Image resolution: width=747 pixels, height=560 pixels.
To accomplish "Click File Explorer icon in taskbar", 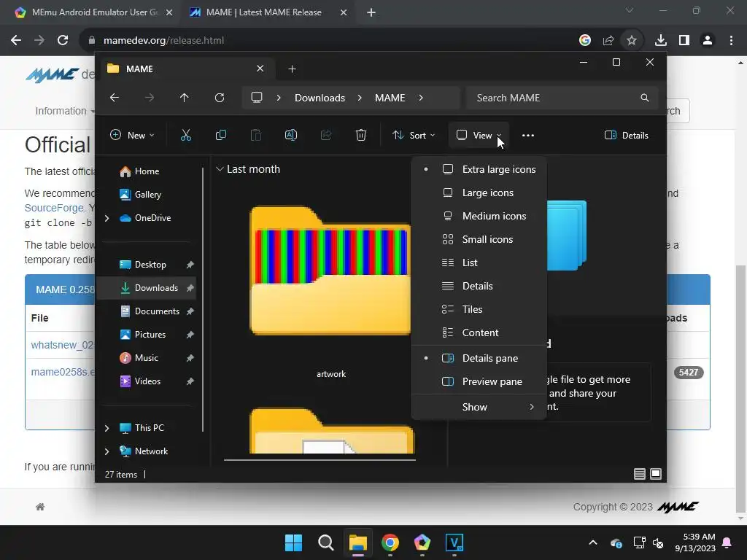I will pos(357,542).
